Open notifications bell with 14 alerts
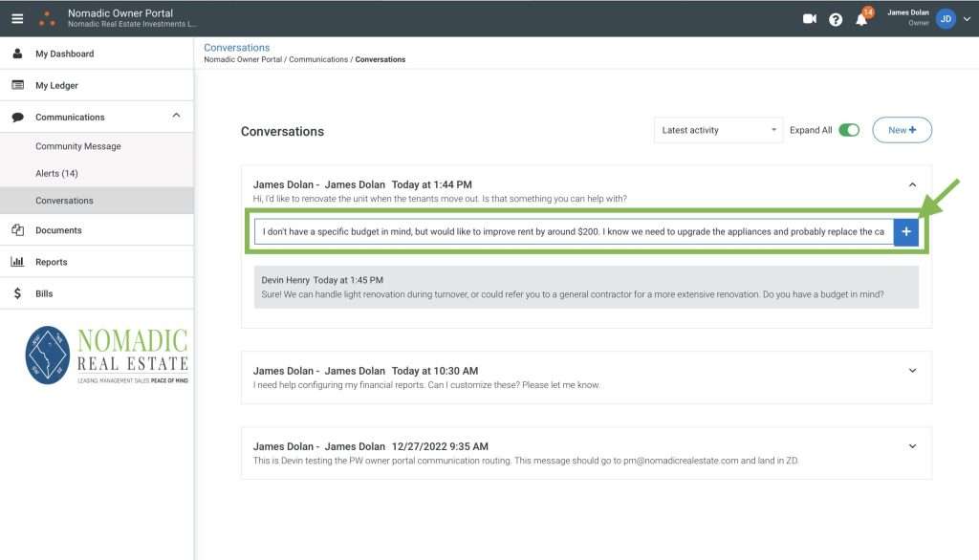979x560 pixels. pyautogui.click(x=861, y=19)
